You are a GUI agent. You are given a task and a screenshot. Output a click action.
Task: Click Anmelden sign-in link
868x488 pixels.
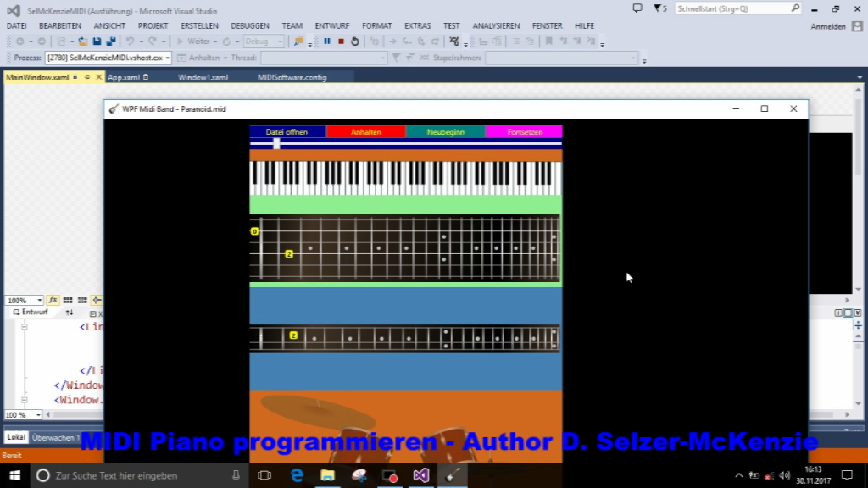pos(827,26)
